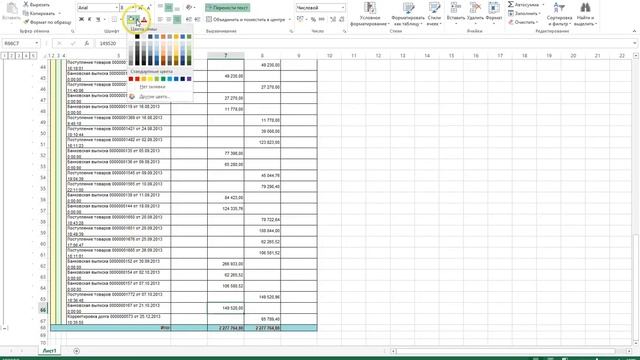Click Format Painter (Формат по образцу)
The height and width of the screenshot is (360, 640).
click(47, 22)
